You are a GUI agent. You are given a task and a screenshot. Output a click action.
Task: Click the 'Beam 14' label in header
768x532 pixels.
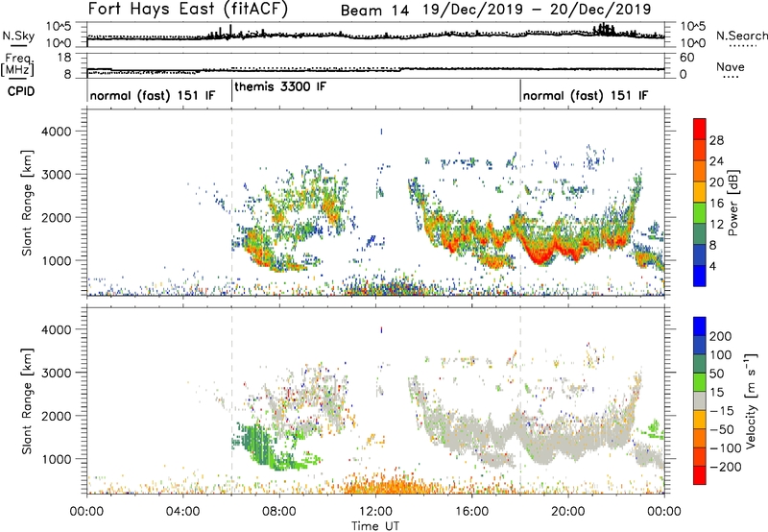[x=374, y=10]
